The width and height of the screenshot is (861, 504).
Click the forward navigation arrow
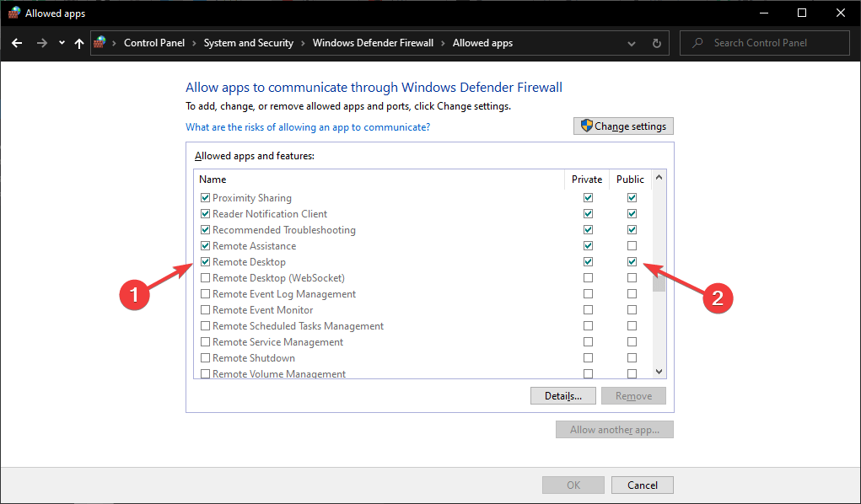click(41, 43)
